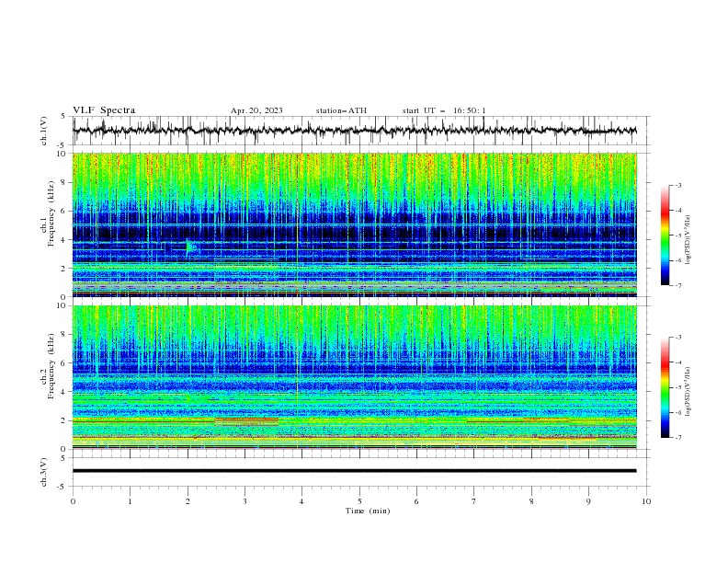Click the ch.3 flat black trace
The height and width of the screenshot is (563, 728).
click(354, 471)
